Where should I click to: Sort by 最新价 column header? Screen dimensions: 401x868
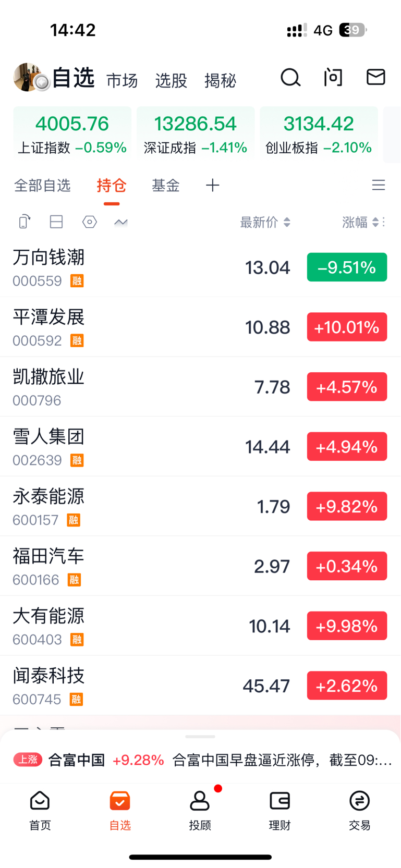264,223
